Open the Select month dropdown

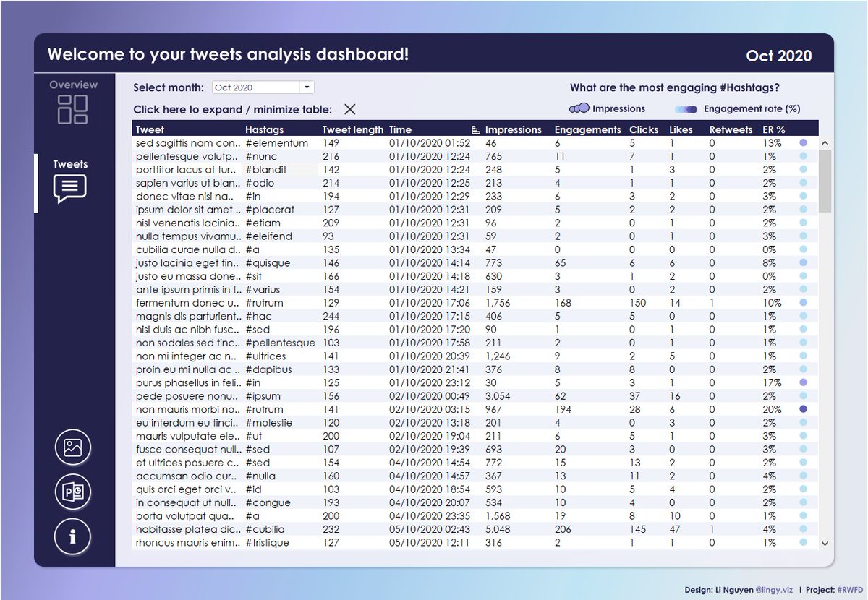point(263,87)
